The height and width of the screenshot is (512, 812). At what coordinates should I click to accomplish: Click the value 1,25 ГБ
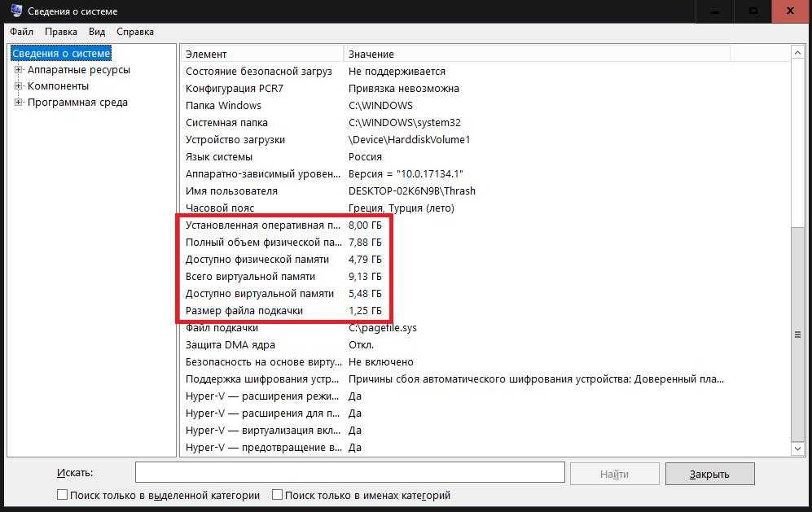click(365, 311)
